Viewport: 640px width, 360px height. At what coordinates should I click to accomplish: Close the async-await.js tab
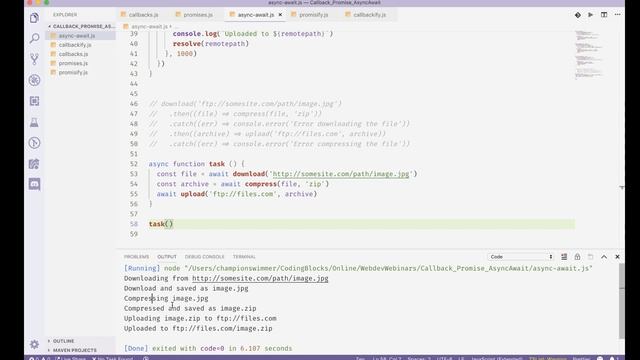click(280, 15)
